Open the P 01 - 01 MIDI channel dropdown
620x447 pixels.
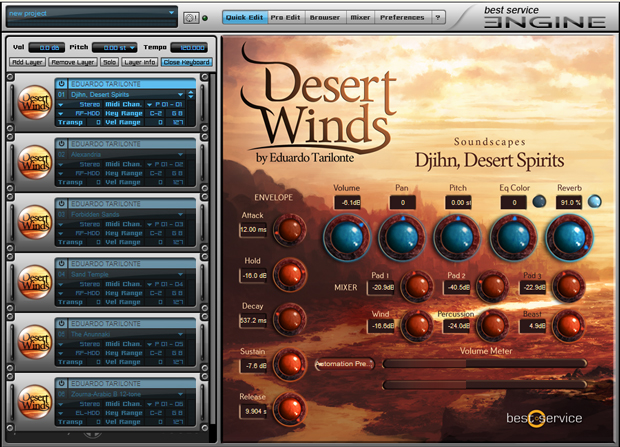point(149,104)
